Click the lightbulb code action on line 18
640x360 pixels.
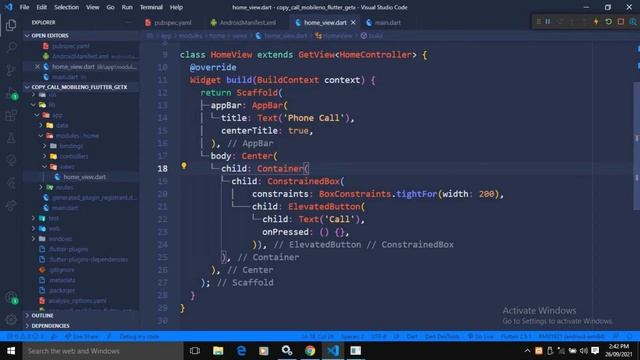(184, 166)
